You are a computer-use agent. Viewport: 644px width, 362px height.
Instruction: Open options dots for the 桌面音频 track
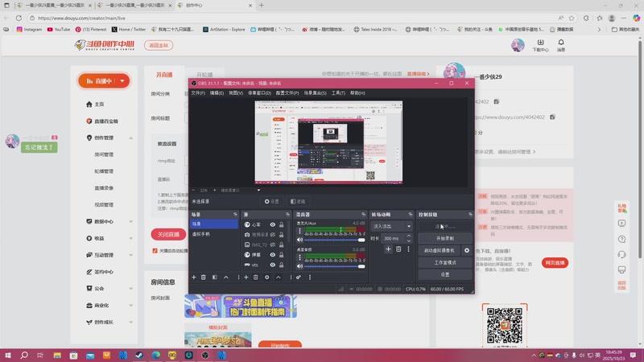coord(299,257)
